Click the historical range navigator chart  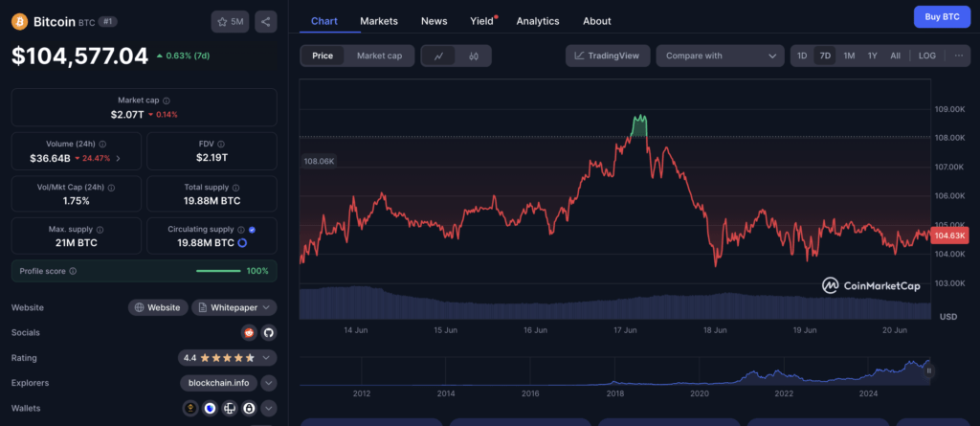click(x=614, y=371)
